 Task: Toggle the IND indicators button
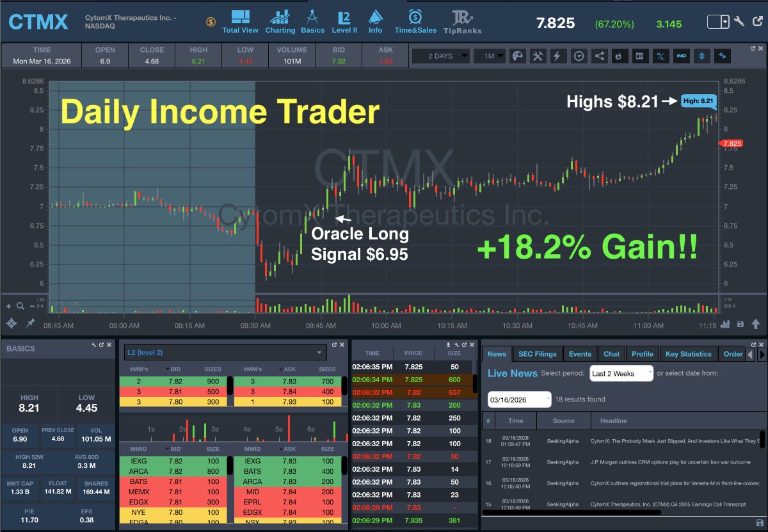click(682, 56)
